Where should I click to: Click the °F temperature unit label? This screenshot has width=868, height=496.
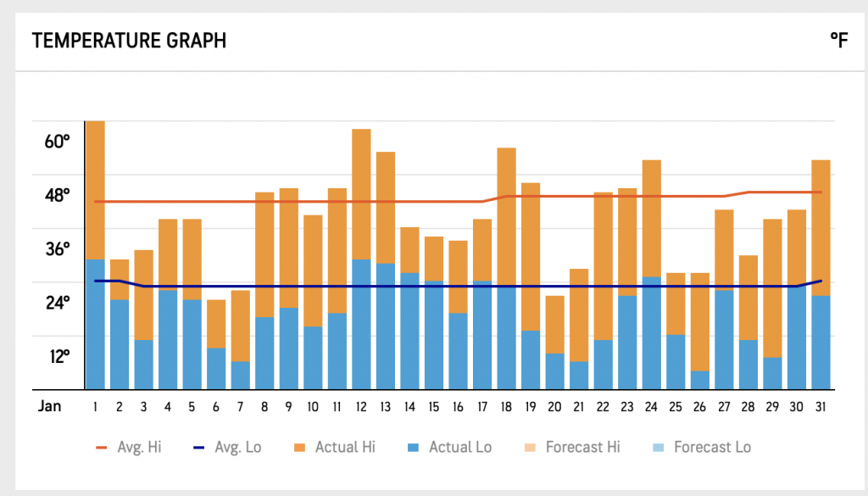pyautogui.click(x=838, y=41)
